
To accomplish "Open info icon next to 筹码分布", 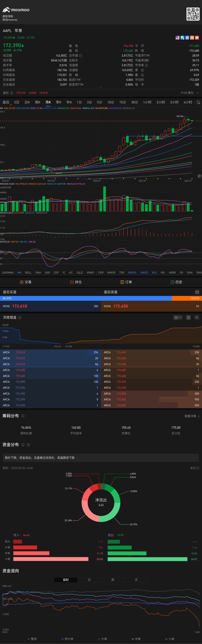I will click(23, 416).
